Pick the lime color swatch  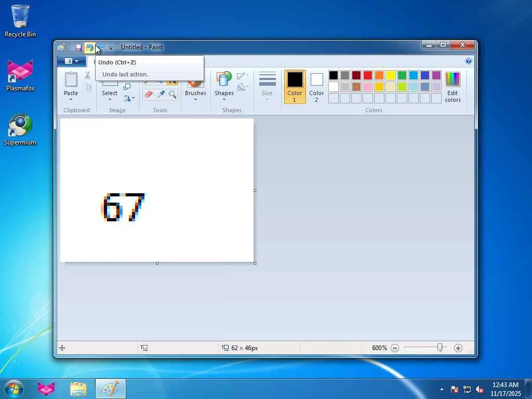coord(402,87)
